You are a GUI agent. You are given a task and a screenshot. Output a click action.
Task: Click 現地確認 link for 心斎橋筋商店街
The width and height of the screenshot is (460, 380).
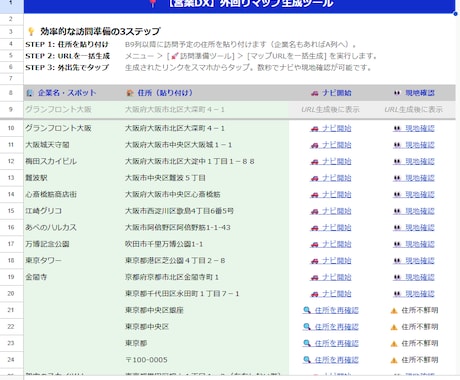pos(414,194)
